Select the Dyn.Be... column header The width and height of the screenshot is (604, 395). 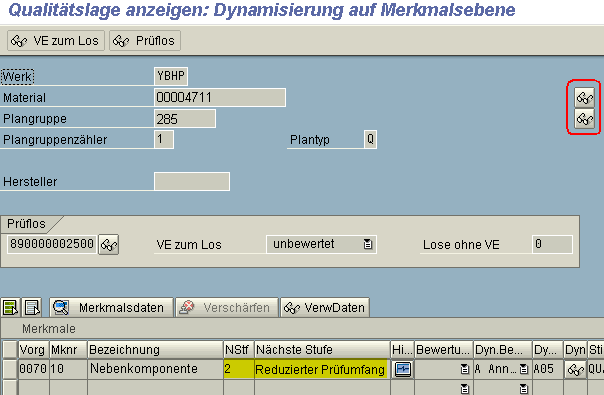tap(503, 350)
